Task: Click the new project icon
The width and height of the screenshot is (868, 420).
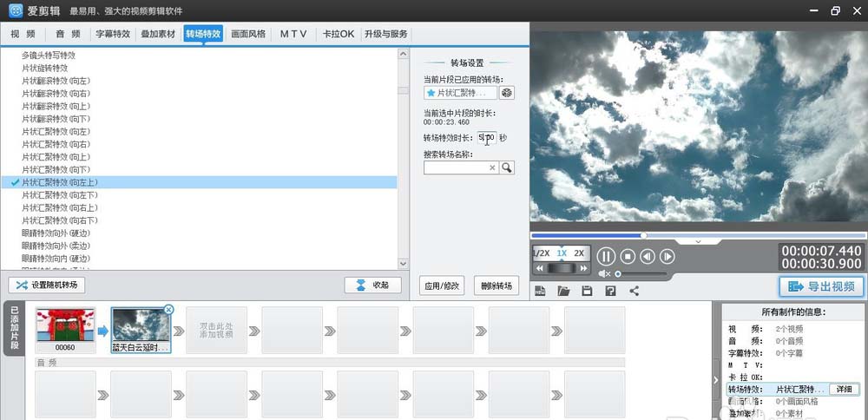Action: (540, 291)
